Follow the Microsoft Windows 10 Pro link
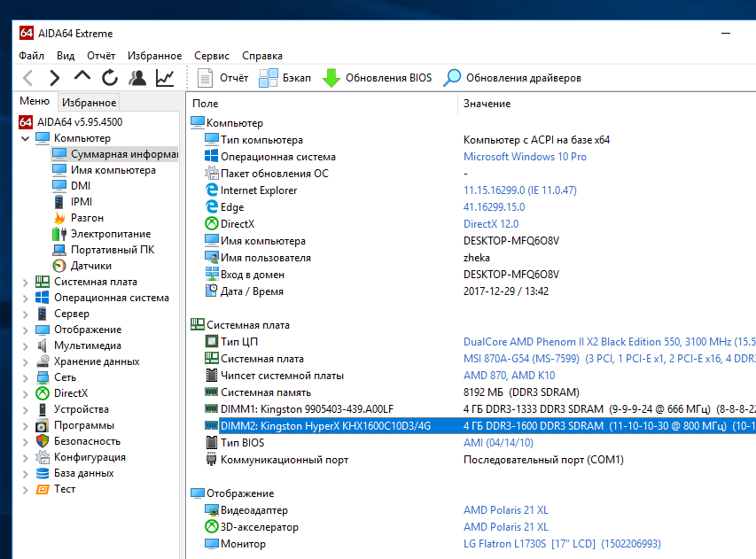 pyautogui.click(x=525, y=157)
